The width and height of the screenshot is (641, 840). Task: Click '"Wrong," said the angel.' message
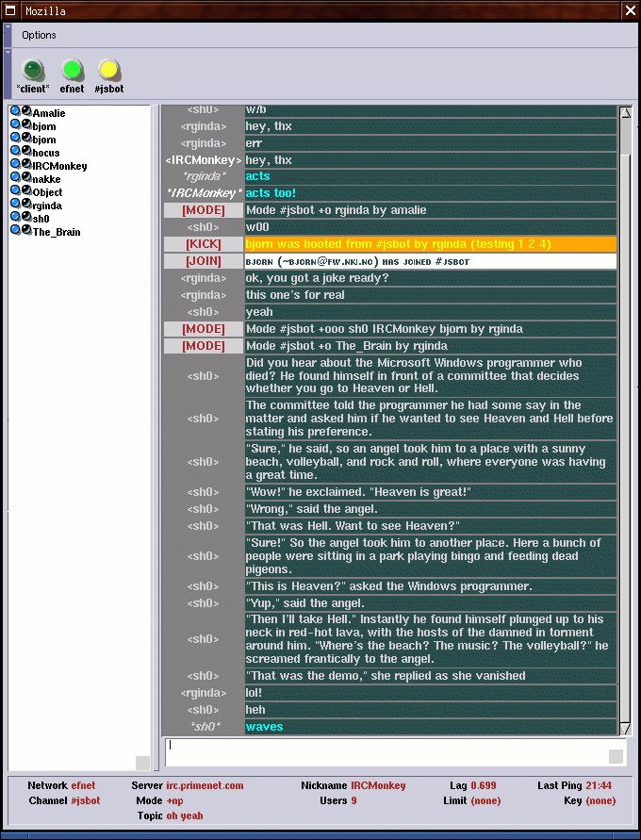click(431, 509)
